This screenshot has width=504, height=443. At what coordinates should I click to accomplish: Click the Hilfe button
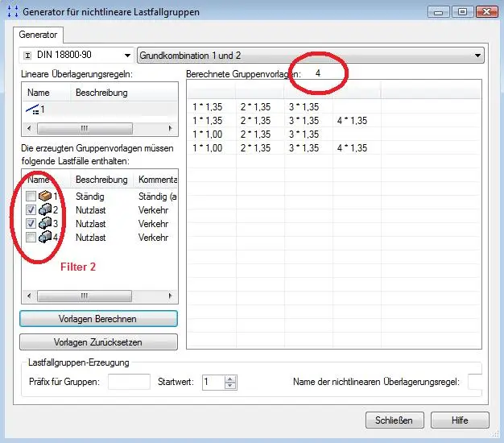(x=460, y=420)
